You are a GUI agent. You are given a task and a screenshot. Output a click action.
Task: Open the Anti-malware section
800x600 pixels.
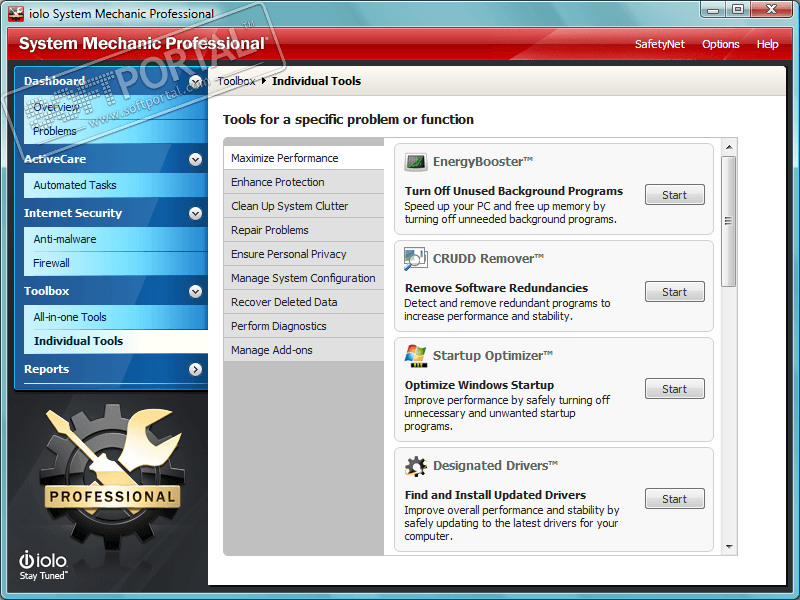coord(116,239)
